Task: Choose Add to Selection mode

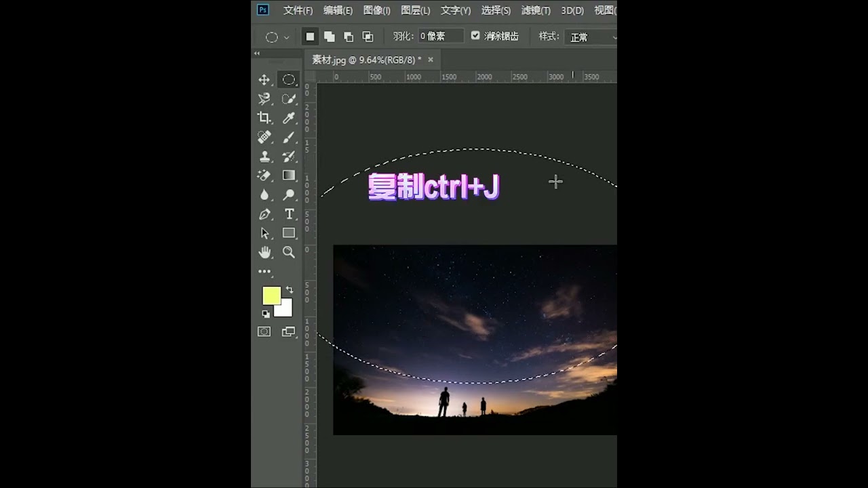Action: pos(329,37)
